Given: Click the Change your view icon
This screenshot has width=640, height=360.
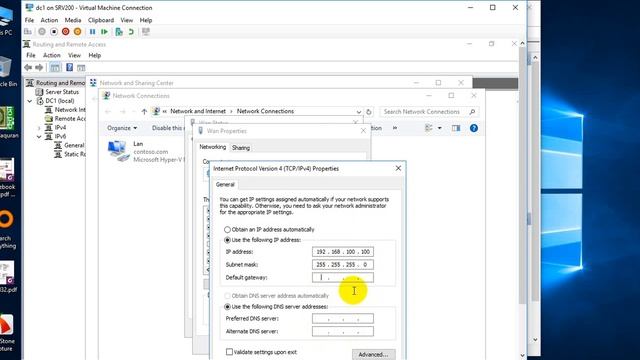Looking at the screenshot, I should [429, 128].
